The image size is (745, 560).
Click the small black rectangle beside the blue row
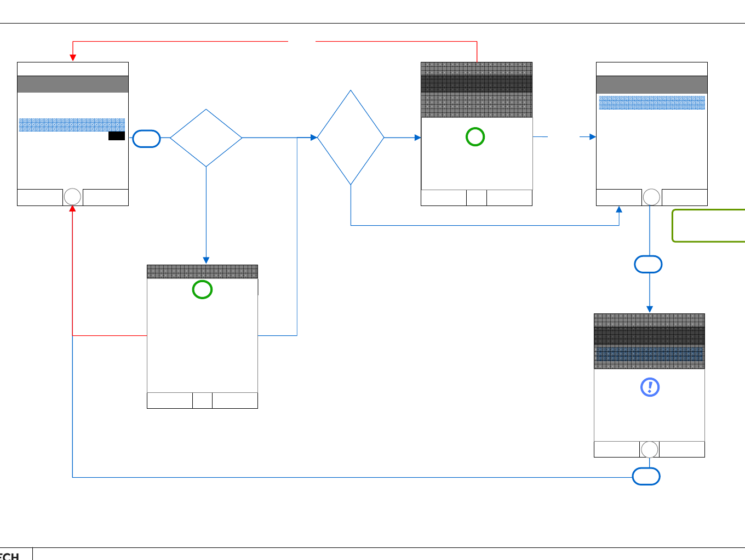[117, 136]
